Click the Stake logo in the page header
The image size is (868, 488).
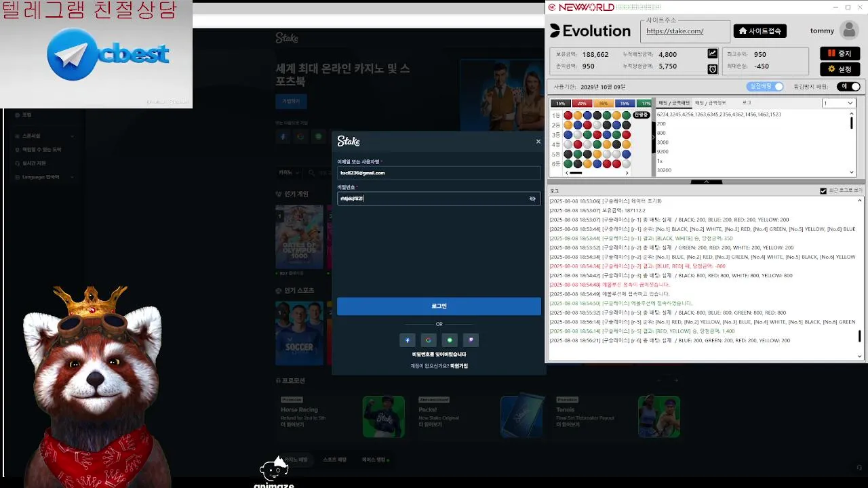(x=287, y=38)
